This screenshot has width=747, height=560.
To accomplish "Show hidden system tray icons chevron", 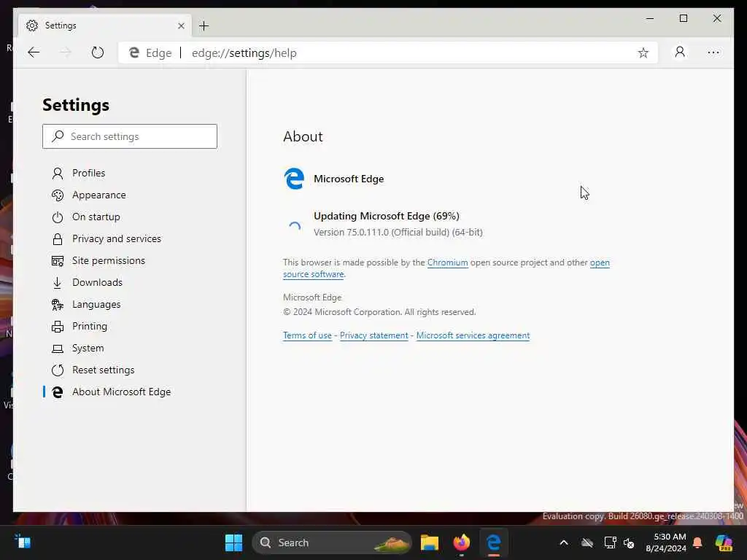I will click(564, 542).
